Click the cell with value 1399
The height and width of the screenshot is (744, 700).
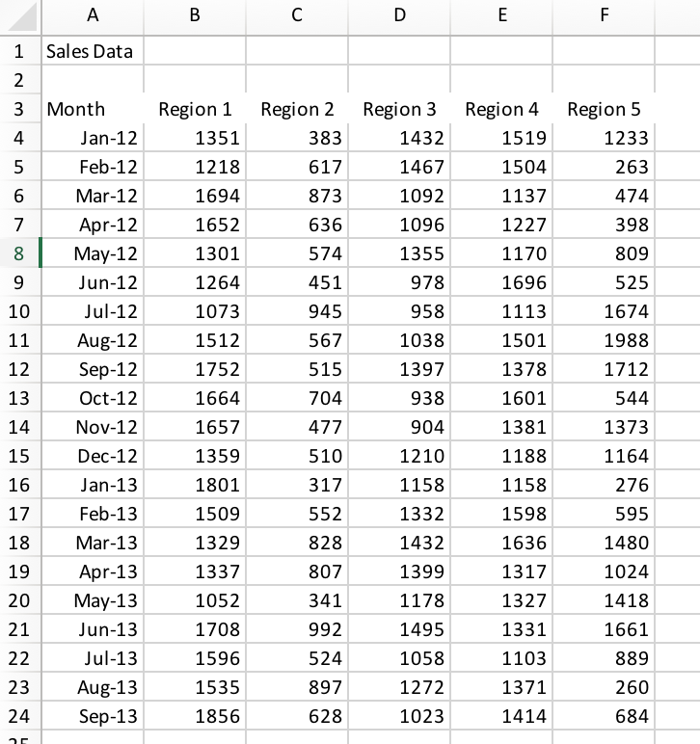point(399,571)
